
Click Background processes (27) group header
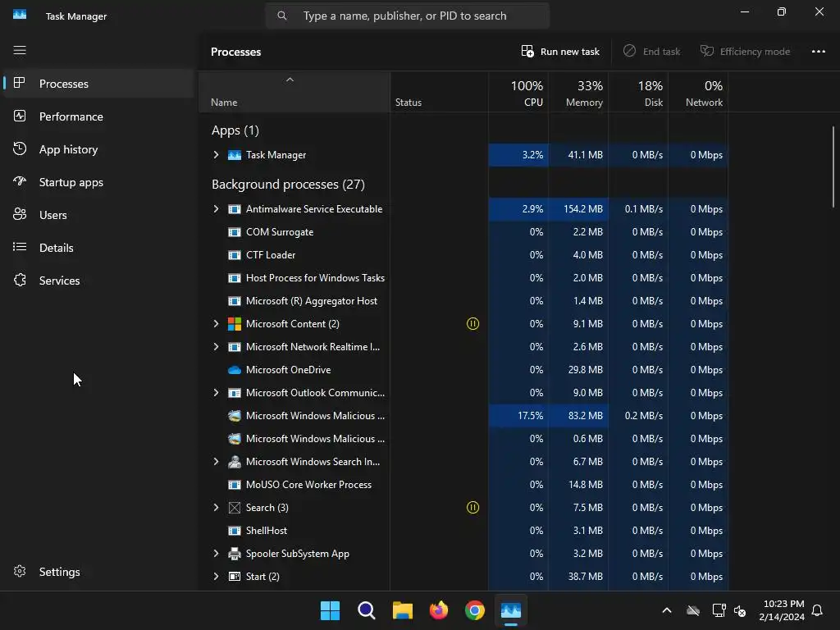288,185
